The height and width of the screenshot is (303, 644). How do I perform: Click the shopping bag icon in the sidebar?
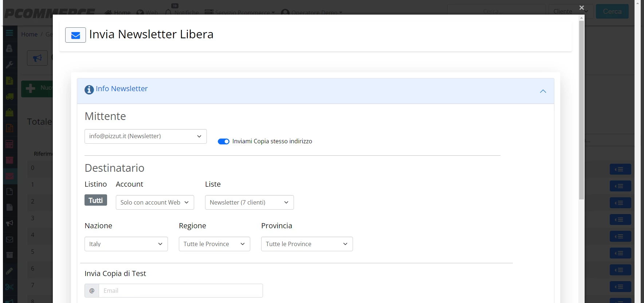click(9, 112)
